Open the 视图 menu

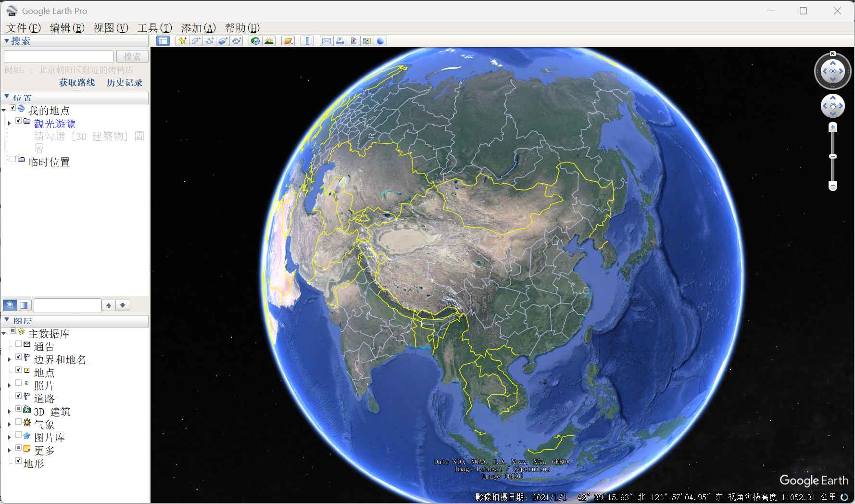(110, 28)
